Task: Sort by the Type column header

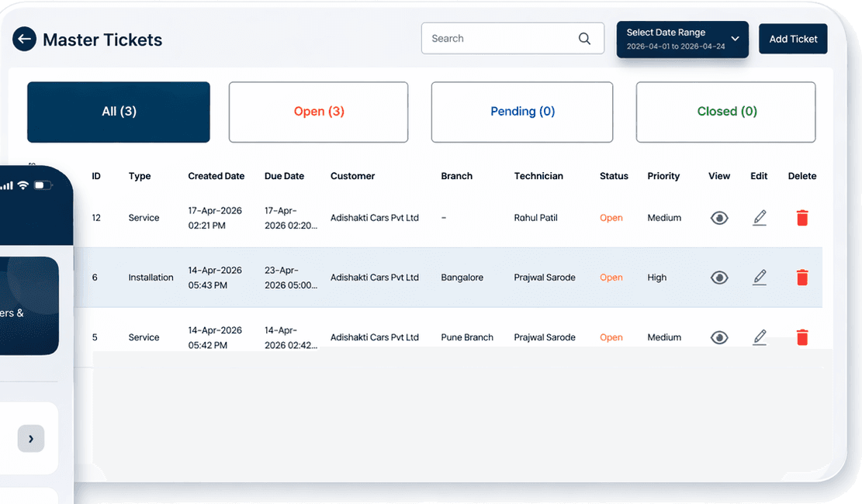Action: coord(140,176)
